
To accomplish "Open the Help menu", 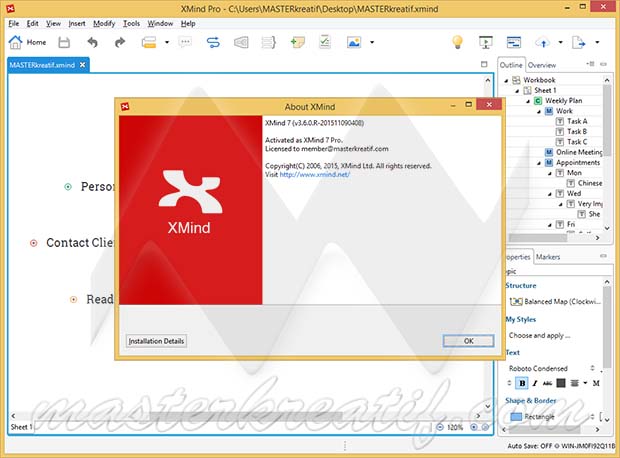I will pyautogui.click(x=188, y=23).
